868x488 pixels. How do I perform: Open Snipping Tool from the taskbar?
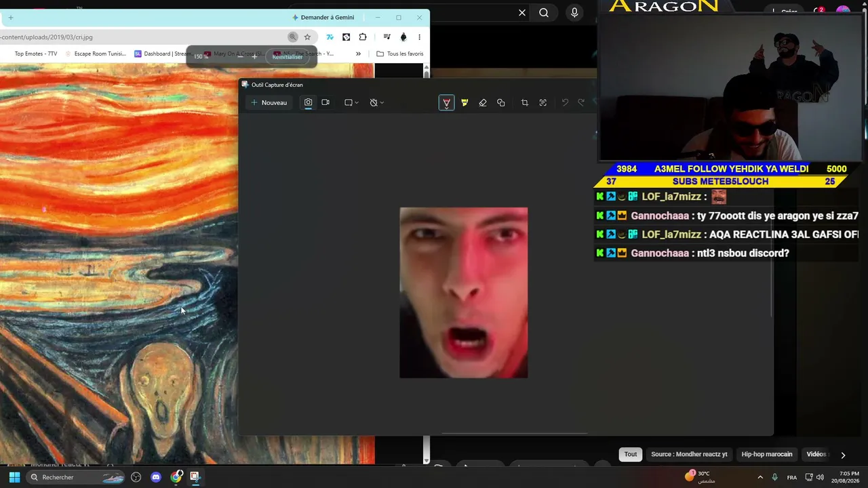(195, 477)
